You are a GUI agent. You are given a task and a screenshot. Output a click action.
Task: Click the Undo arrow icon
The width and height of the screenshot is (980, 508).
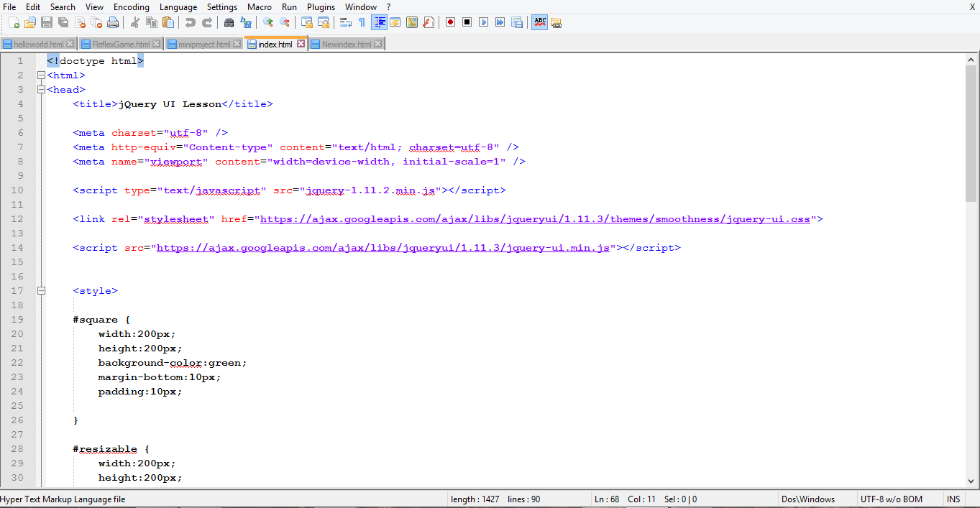191,22
